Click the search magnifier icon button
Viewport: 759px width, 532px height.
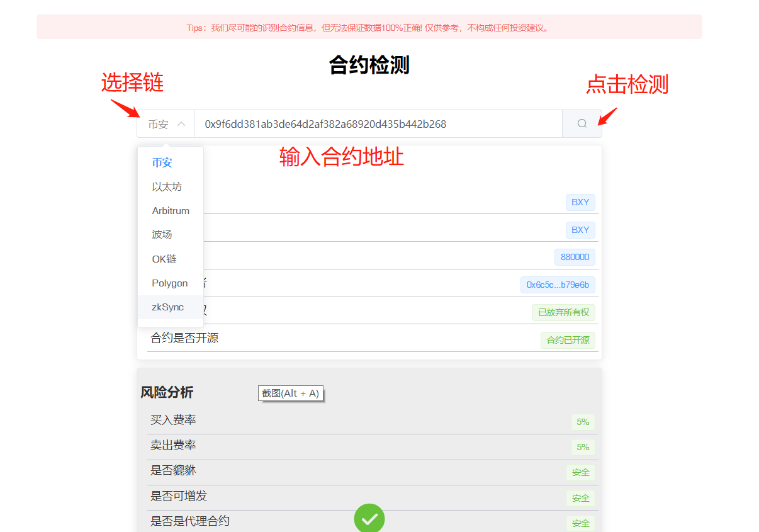click(582, 124)
